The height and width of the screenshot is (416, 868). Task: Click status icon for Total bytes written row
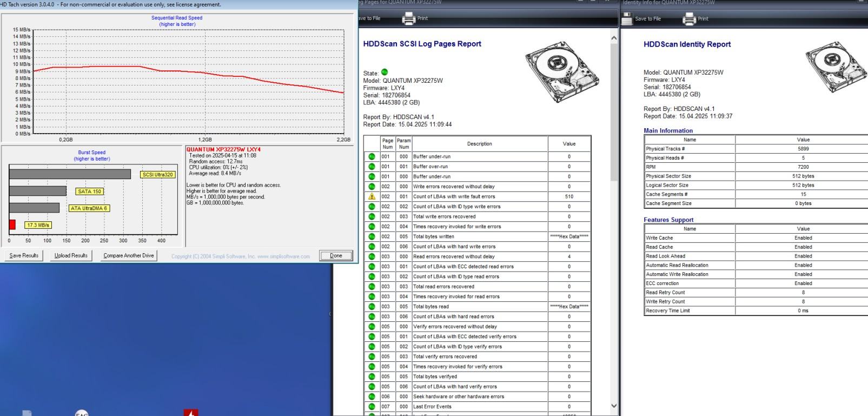click(x=372, y=236)
